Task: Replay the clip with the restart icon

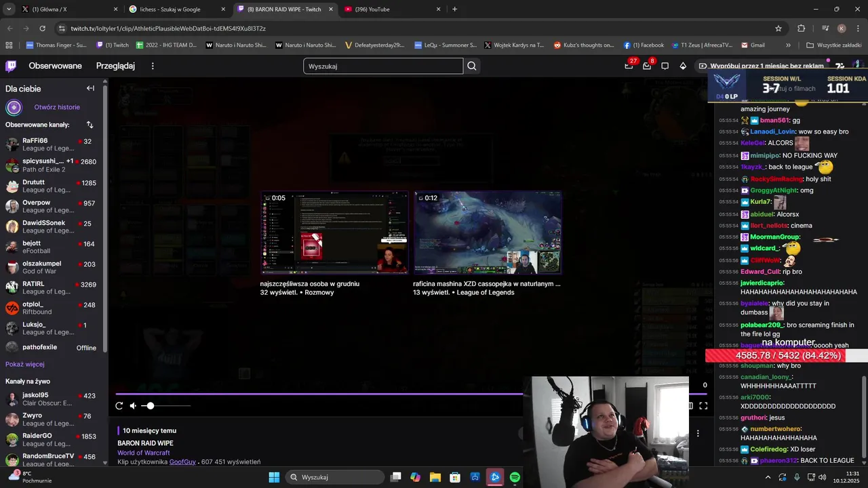Action: [x=119, y=406]
